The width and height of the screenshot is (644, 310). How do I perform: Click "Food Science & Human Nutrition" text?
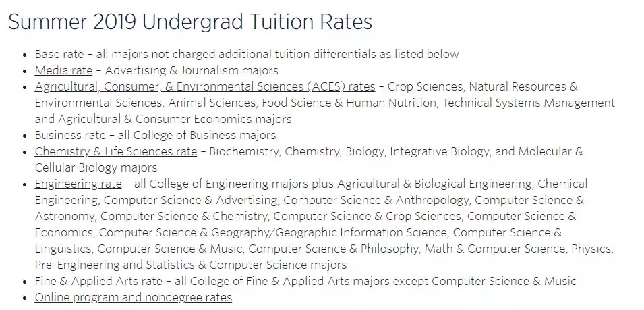[349, 103]
